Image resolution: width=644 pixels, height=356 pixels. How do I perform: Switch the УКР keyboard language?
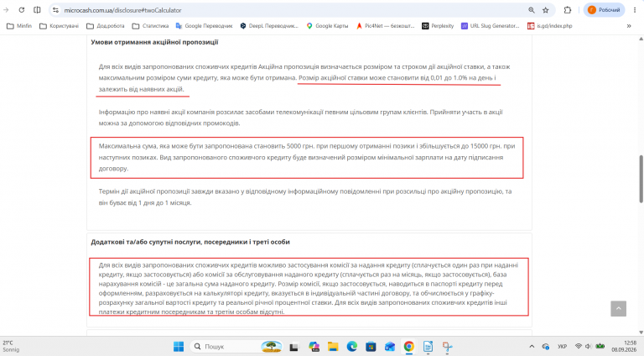pos(563,347)
